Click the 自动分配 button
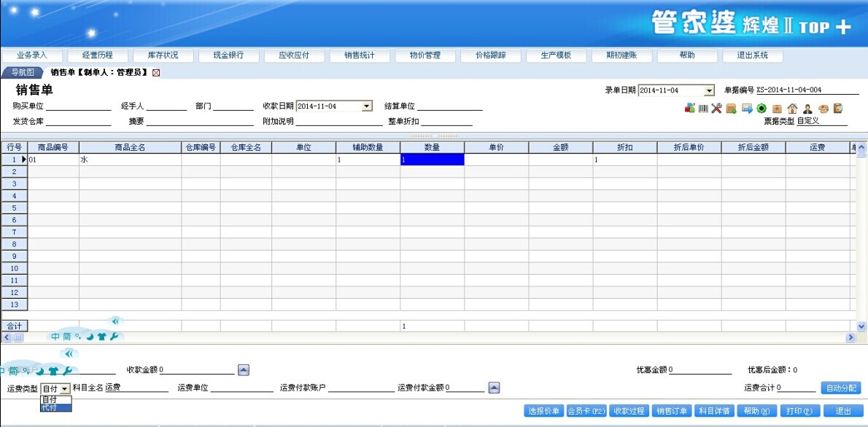This screenshot has height=427, width=868. point(841,388)
